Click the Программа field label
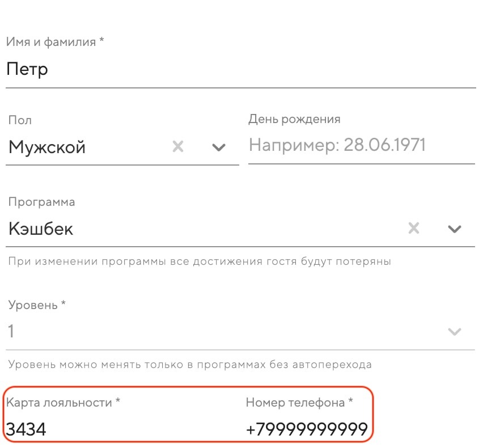 click(41, 202)
